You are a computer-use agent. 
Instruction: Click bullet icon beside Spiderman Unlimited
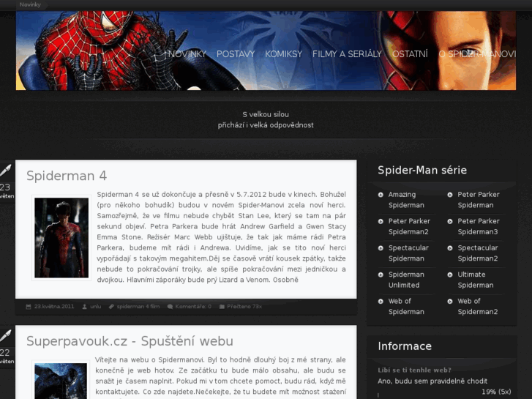click(381, 275)
